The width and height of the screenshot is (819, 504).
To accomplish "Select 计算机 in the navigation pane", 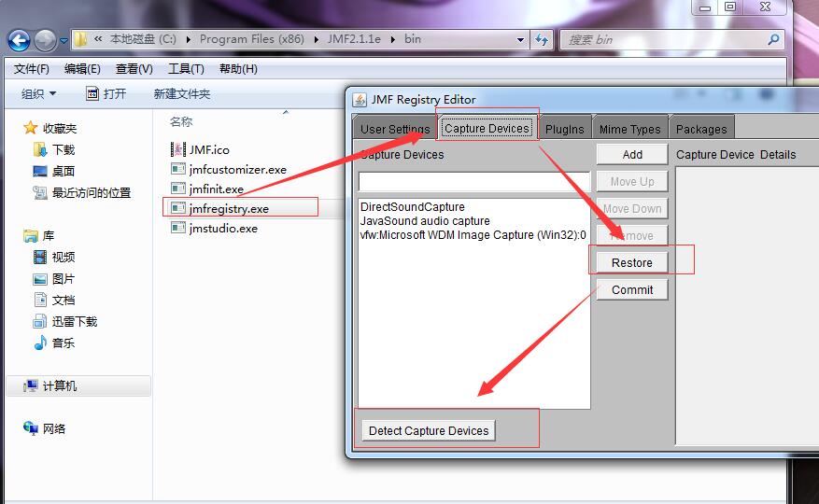I will (x=78, y=386).
